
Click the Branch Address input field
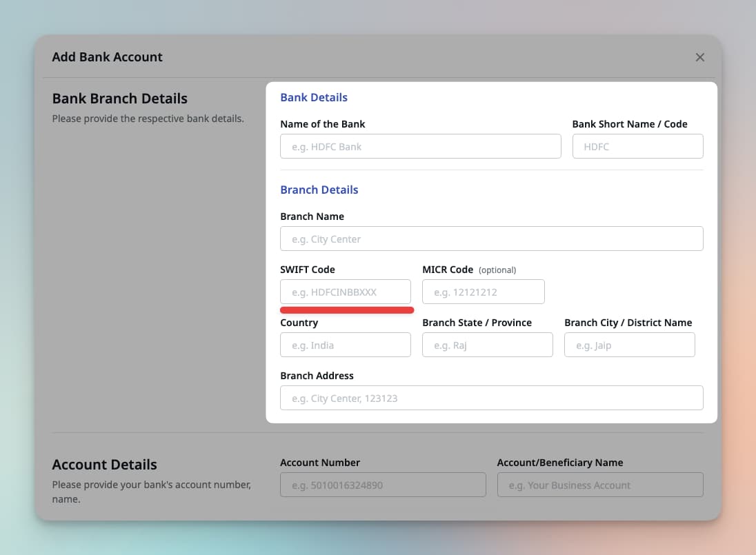click(491, 398)
